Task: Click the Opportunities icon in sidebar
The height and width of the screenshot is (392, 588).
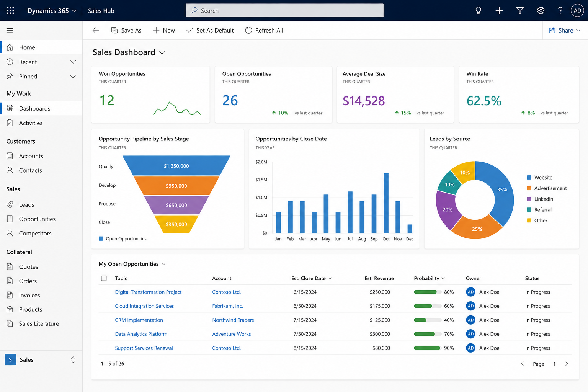Action: (x=10, y=219)
